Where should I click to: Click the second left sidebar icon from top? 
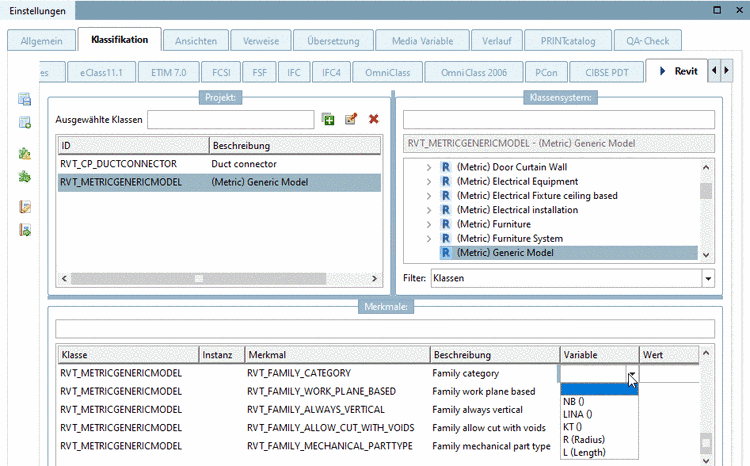click(x=25, y=122)
